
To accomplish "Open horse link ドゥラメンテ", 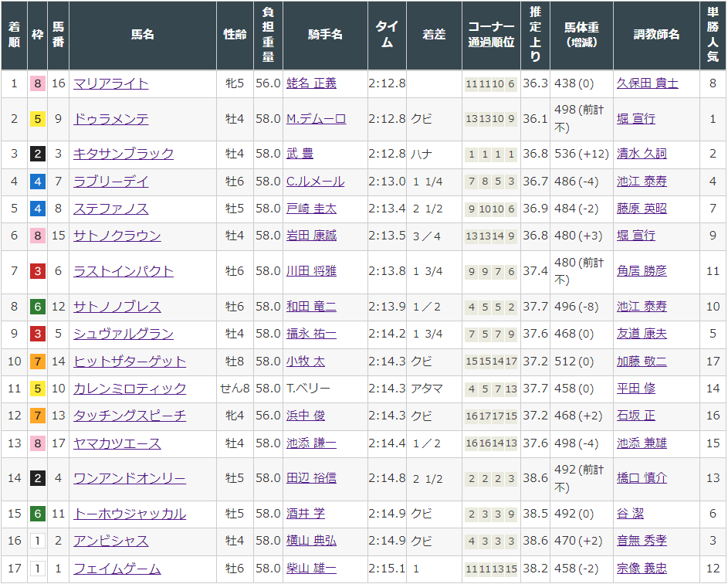I will (x=111, y=119).
